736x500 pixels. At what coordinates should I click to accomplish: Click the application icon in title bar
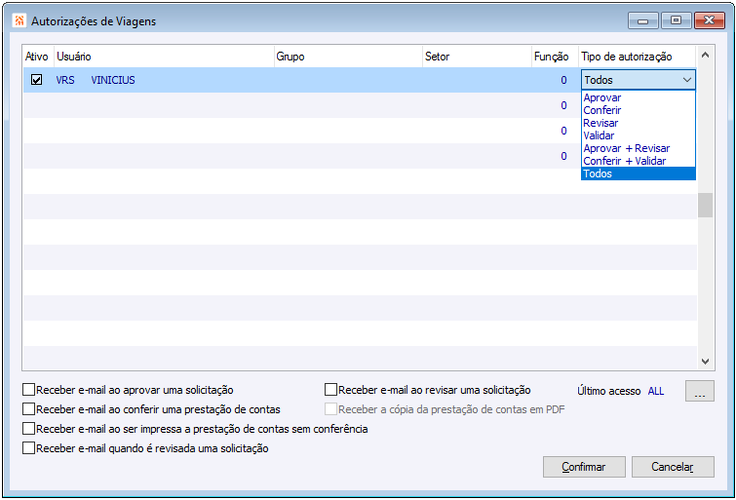click(x=19, y=21)
